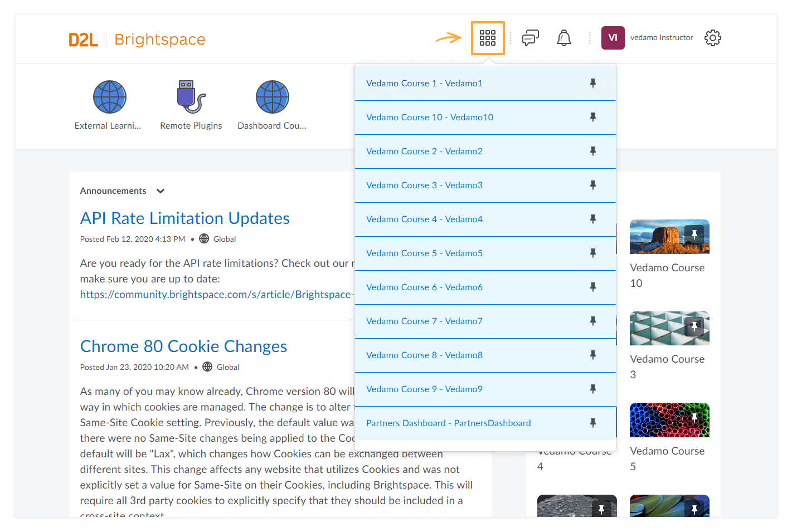Screen dimensions: 792x532
Task: Unpin Vedamo Course 4 in dropdown
Action: (593, 219)
